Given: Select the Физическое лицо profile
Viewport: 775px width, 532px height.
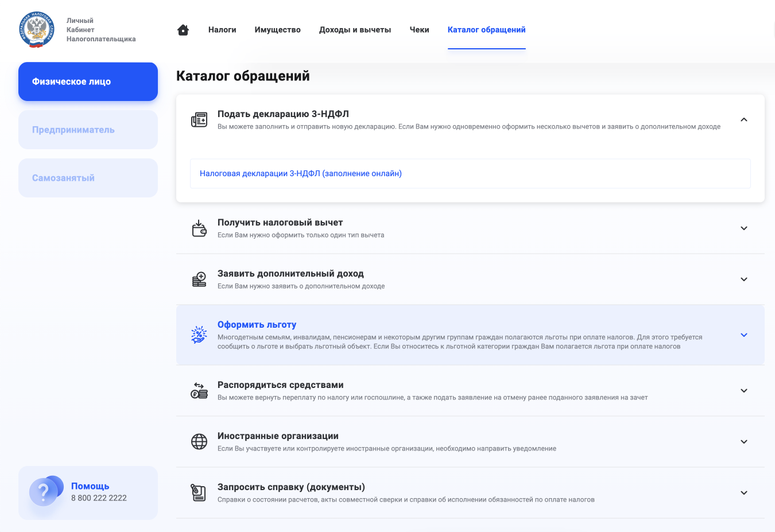Looking at the screenshot, I should click(88, 81).
